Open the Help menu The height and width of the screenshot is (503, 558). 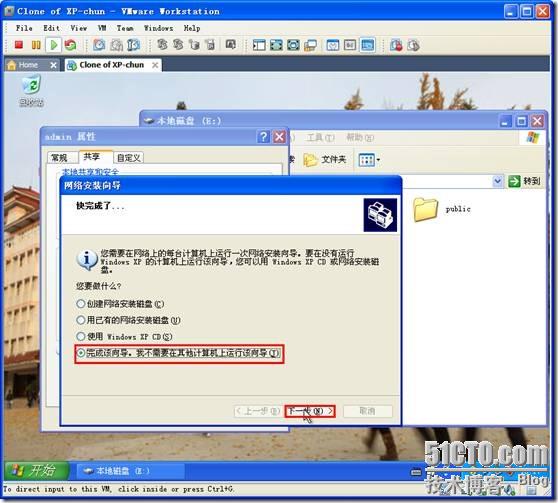(x=192, y=28)
